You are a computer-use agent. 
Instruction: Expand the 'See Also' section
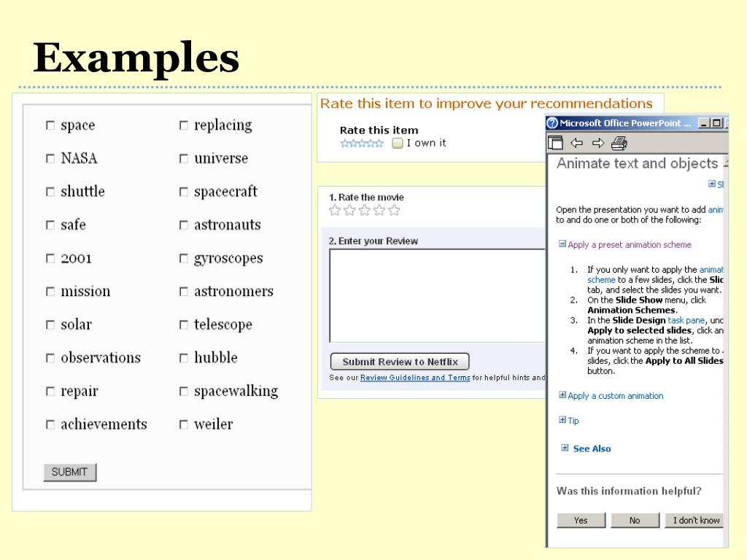tap(565, 448)
